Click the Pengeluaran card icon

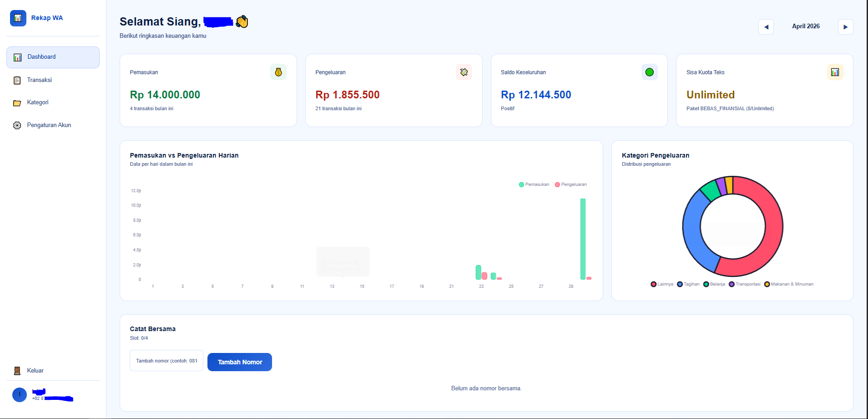464,72
